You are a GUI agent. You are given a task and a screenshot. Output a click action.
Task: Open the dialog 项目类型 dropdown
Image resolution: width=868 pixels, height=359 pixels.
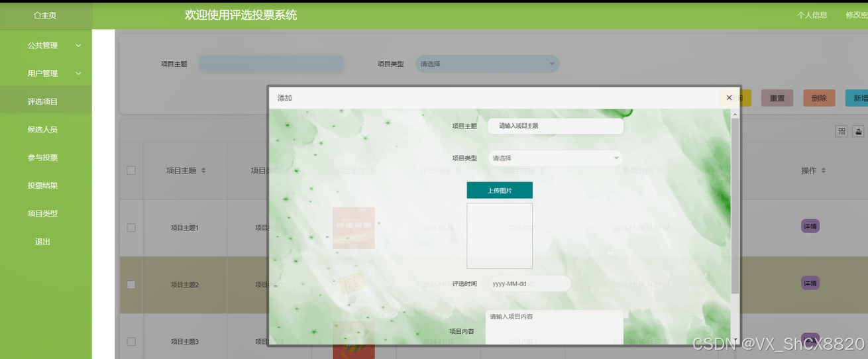coord(555,158)
